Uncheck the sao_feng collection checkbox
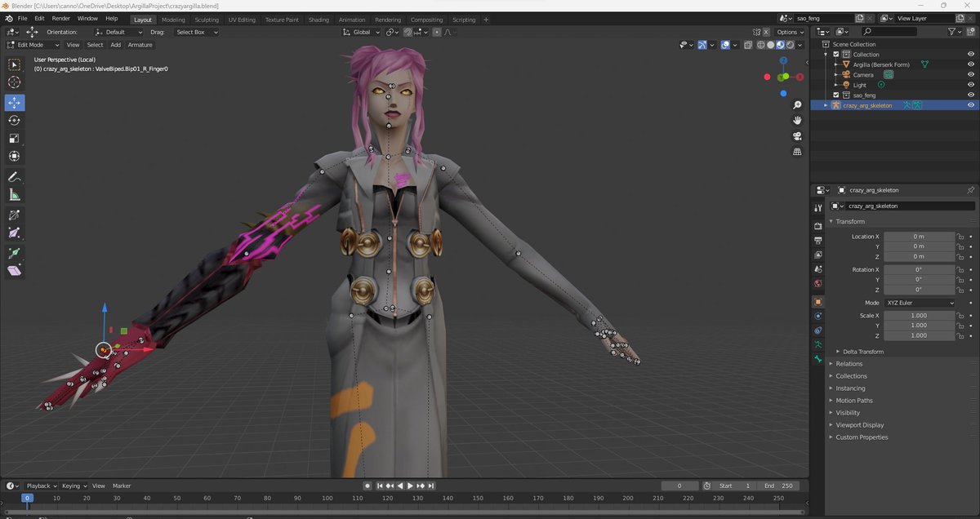980x519 pixels. coord(835,95)
